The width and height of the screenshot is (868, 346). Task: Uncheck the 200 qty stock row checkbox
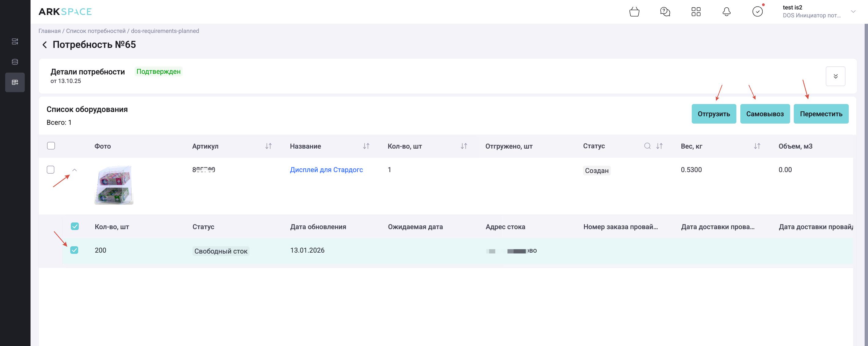click(x=74, y=250)
